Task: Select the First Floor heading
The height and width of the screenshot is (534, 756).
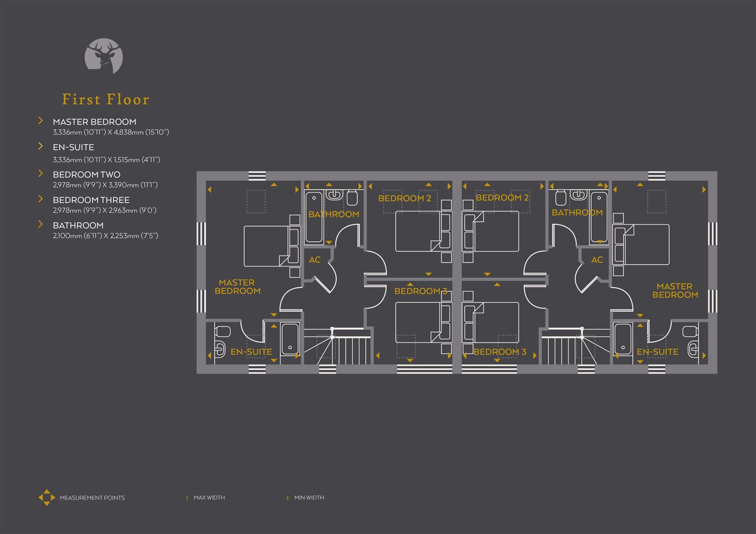Action: pos(105,99)
